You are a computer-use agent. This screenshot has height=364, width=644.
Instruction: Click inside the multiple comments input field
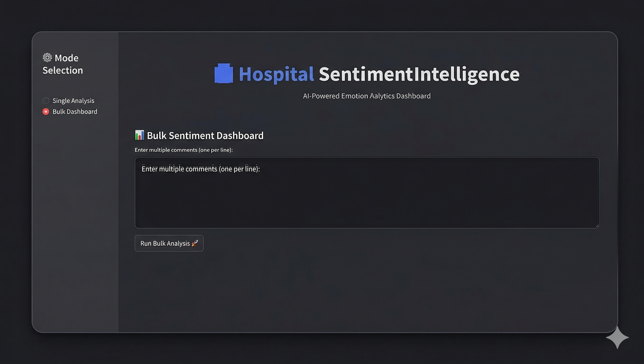(367, 192)
